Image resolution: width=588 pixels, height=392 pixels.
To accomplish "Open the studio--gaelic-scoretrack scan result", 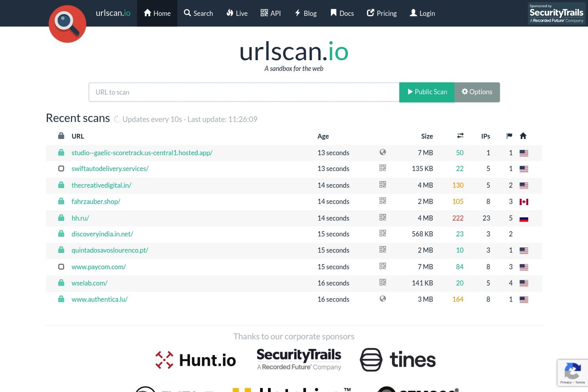I will point(142,153).
